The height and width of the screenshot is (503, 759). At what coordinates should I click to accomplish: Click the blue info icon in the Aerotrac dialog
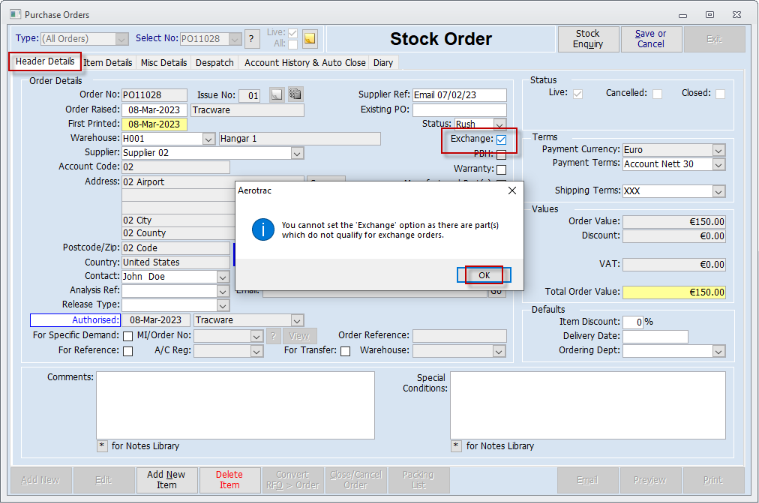pos(263,229)
